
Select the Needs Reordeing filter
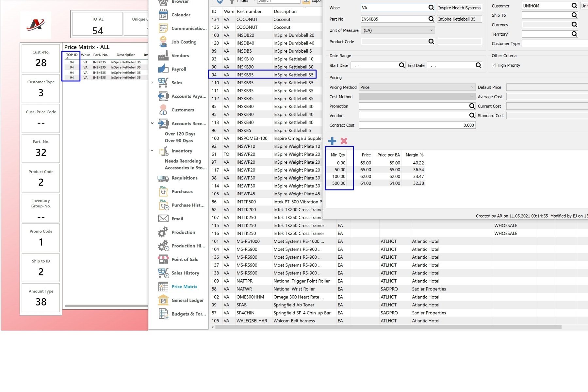pos(183,161)
